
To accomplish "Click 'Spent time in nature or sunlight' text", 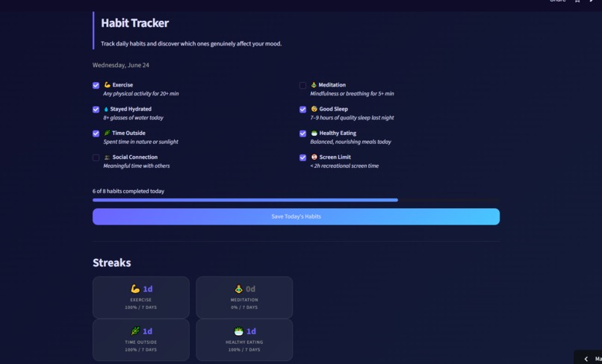I will (x=141, y=142).
